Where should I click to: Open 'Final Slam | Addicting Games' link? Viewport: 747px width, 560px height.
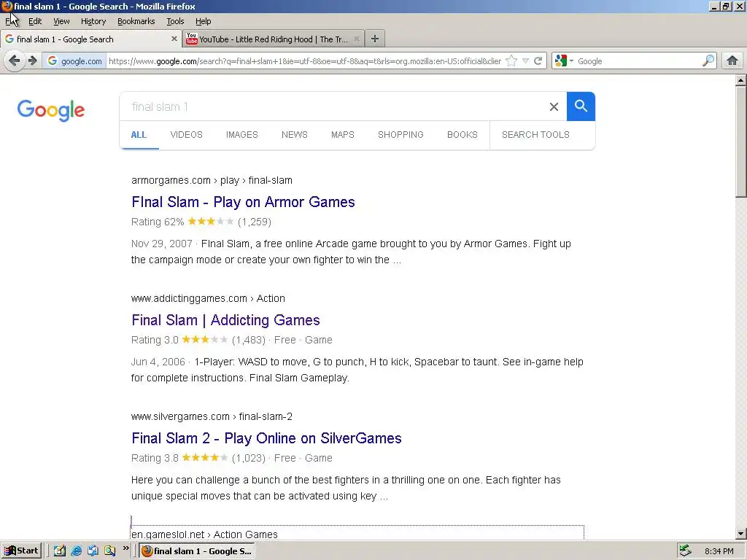[x=225, y=320]
